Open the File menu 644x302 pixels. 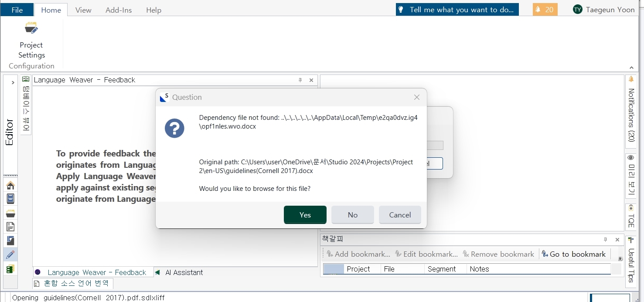pos(17,10)
